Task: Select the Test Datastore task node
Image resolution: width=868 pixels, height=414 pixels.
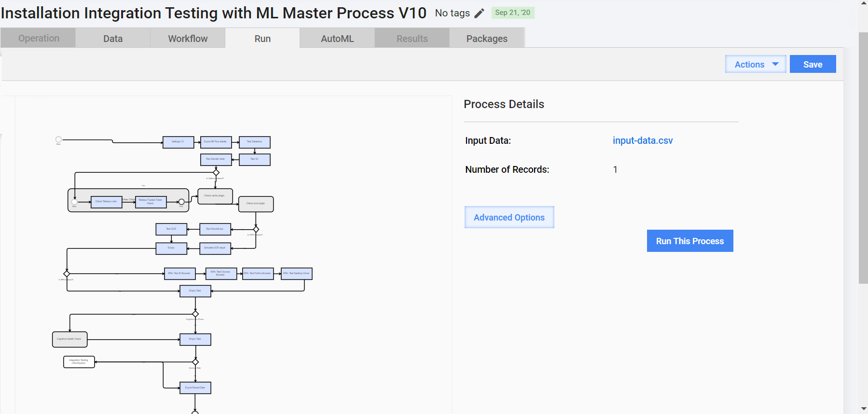Action: 255,142
